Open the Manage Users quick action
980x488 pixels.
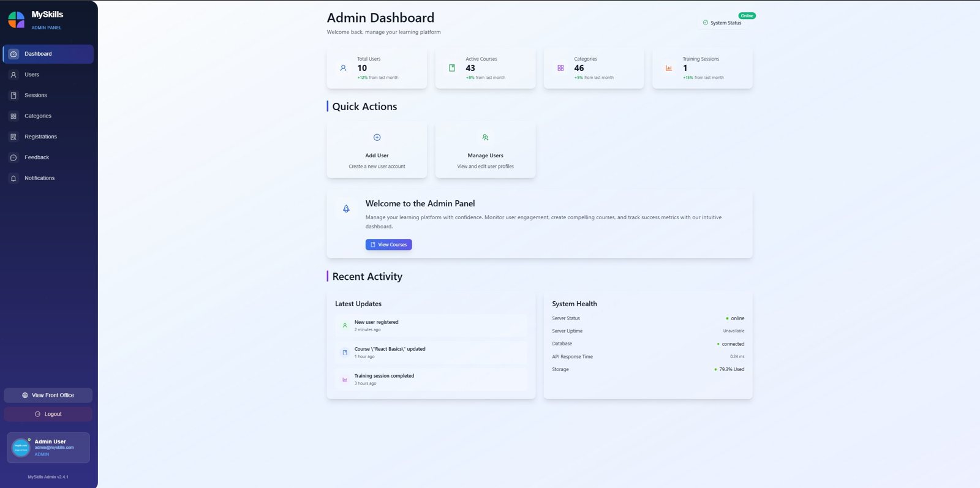[486, 150]
